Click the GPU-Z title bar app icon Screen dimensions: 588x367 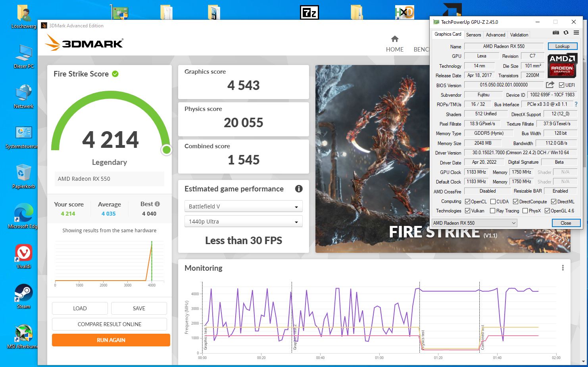pyautogui.click(x=436, y=22)
